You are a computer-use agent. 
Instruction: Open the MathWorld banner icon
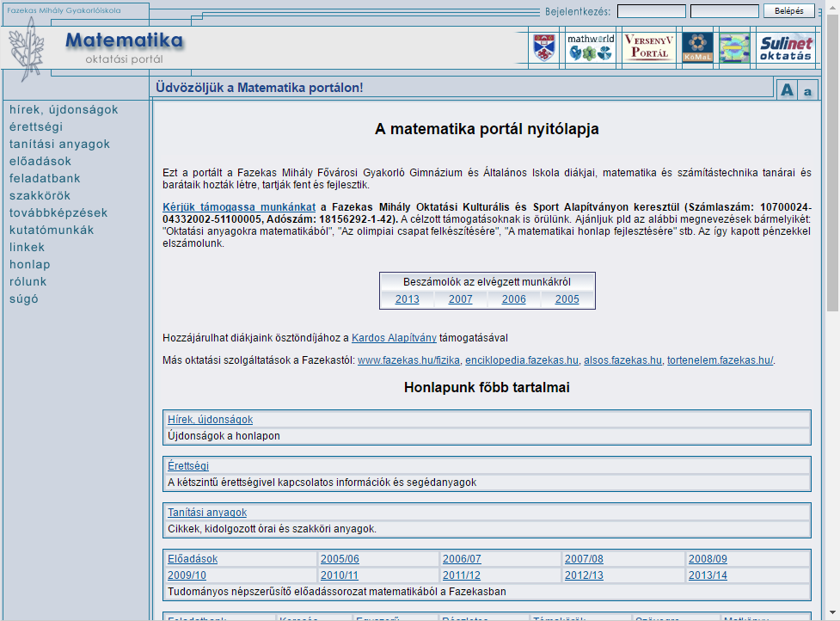click(x=590, y=47)
